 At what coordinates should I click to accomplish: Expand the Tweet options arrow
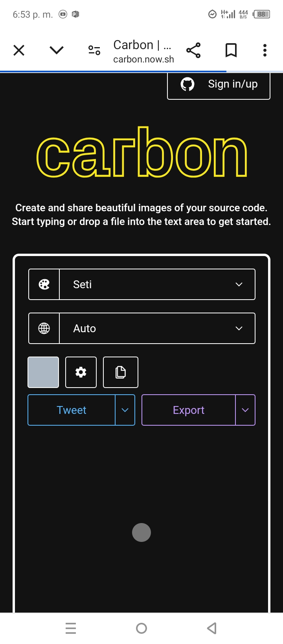point(125,410)
